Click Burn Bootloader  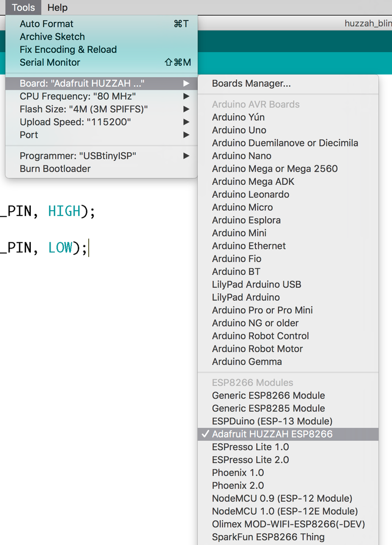(55, 169)
